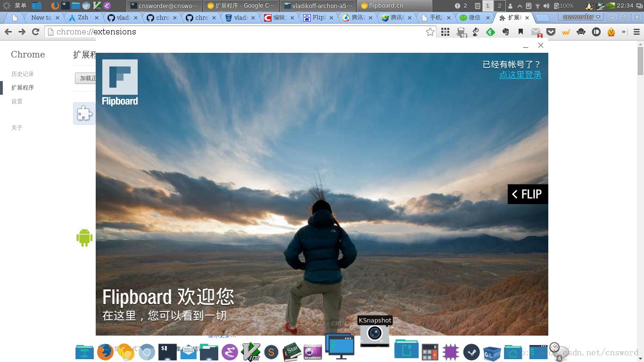The width and height of the screenshot is (644, 362).
Task: Launch Firefox from the dock
Action: (105, 352)
